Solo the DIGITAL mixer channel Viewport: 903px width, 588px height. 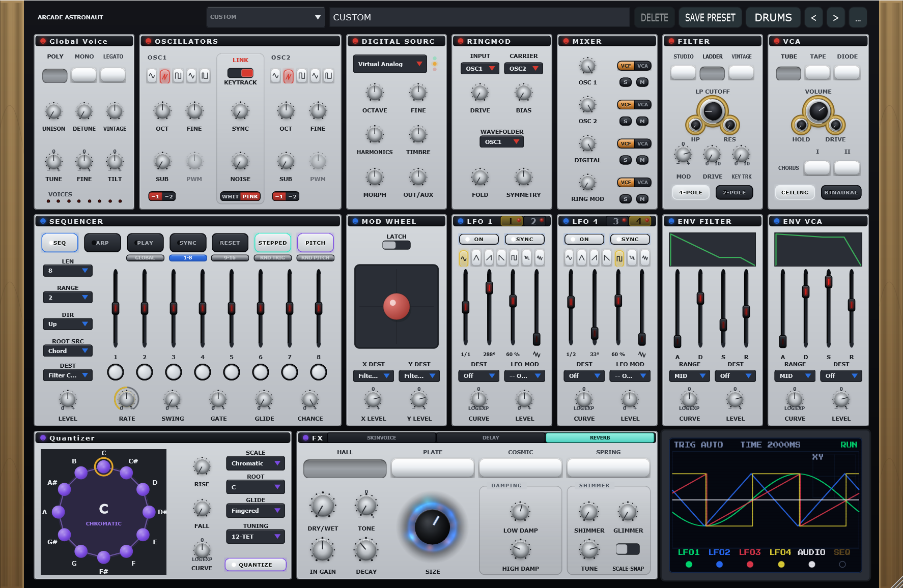pos(626,160)
